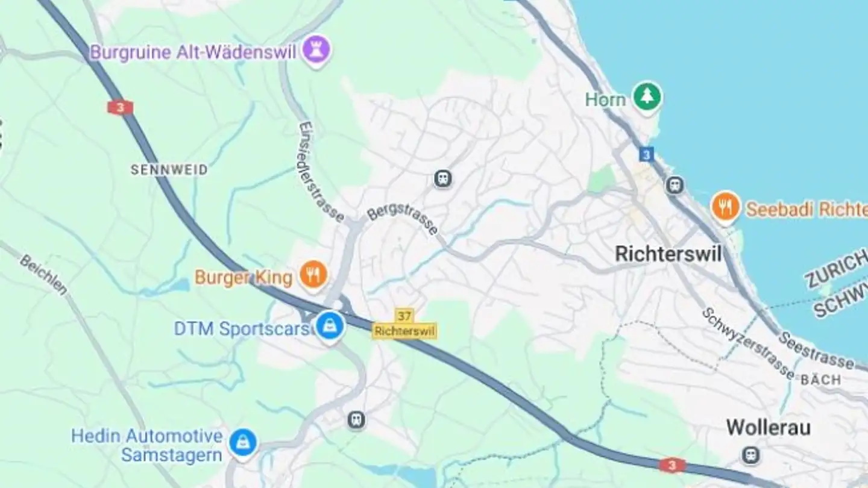
Task: Select the DTM Sportscars shop pin
Action: pos(330,327)
